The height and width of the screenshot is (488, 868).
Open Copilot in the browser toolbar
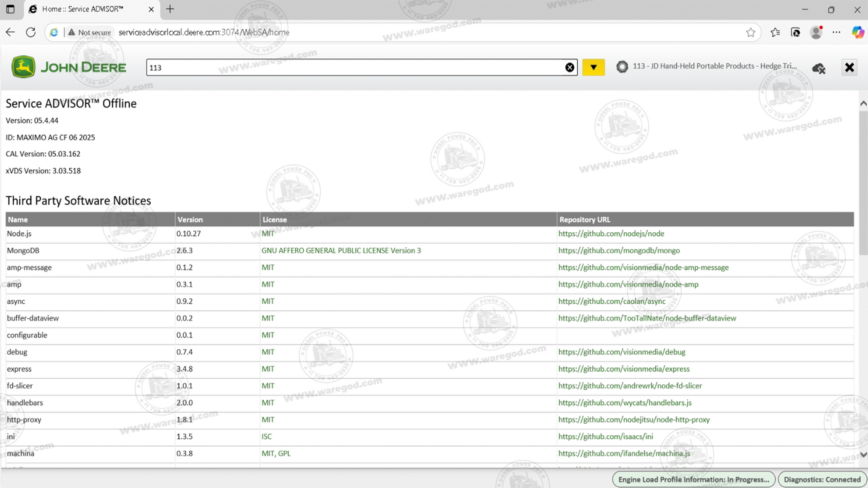(857, 32)
